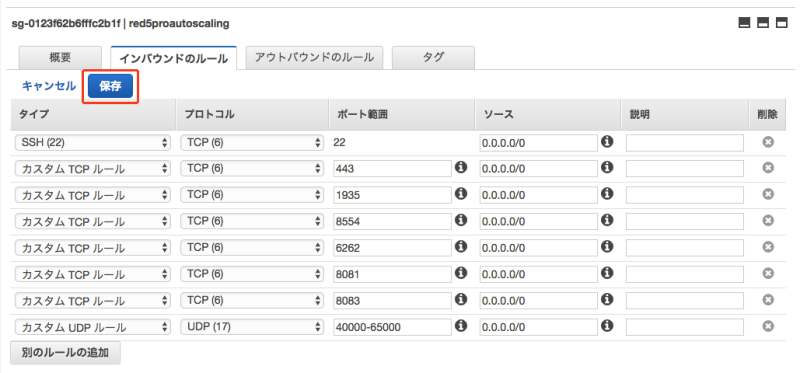Open the SSH (22) type dropdown

[92, 143]
